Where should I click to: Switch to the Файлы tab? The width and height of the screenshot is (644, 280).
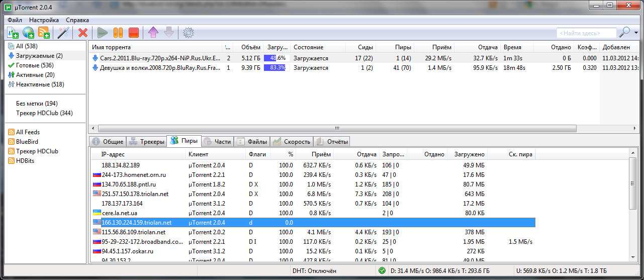(251, 142)
